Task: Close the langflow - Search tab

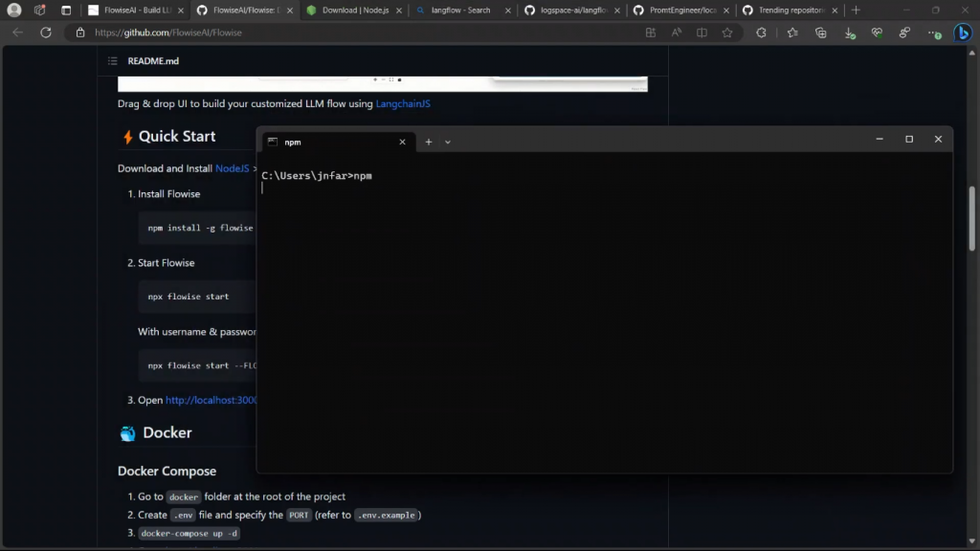Action: click(x=507, y=11)
